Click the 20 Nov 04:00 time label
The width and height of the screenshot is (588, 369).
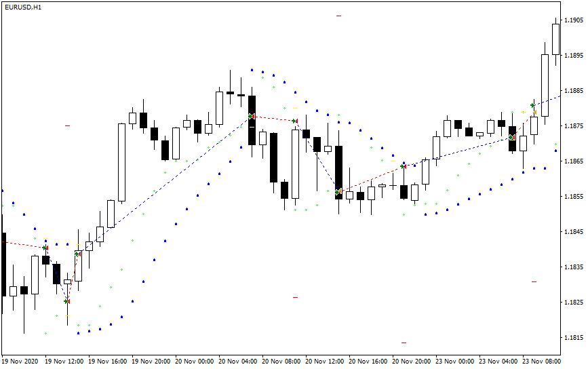[x=238, y=362]
